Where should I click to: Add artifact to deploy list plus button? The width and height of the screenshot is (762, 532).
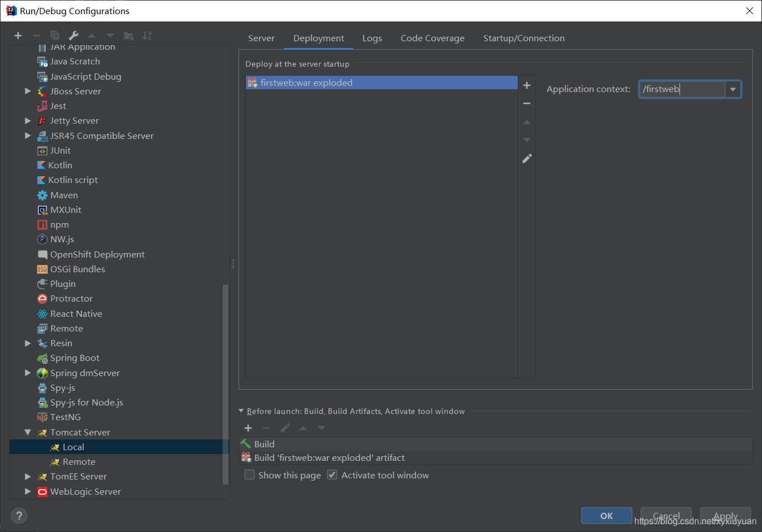click(527, 85)
